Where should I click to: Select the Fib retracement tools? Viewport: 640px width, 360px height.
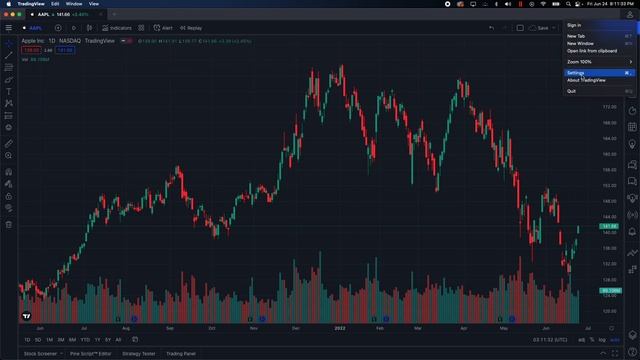click(x=9, y=67)
